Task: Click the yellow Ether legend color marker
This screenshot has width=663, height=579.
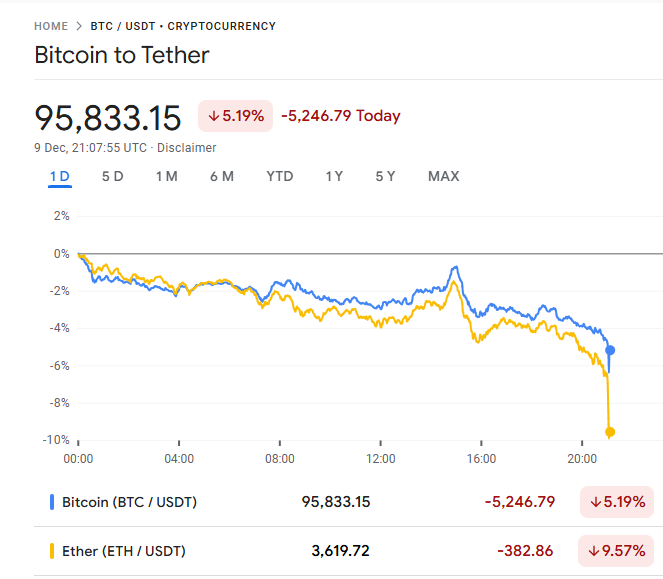Action: (x=51, y=551)
